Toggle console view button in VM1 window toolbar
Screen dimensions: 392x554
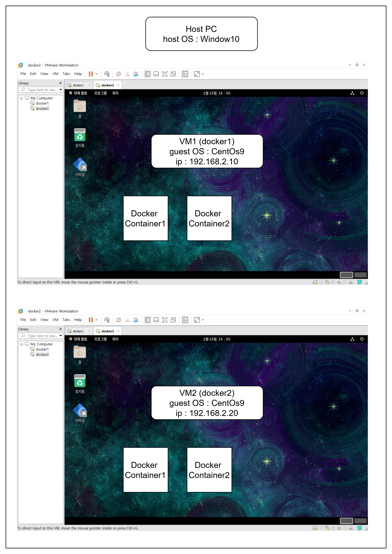click(185, 74)
